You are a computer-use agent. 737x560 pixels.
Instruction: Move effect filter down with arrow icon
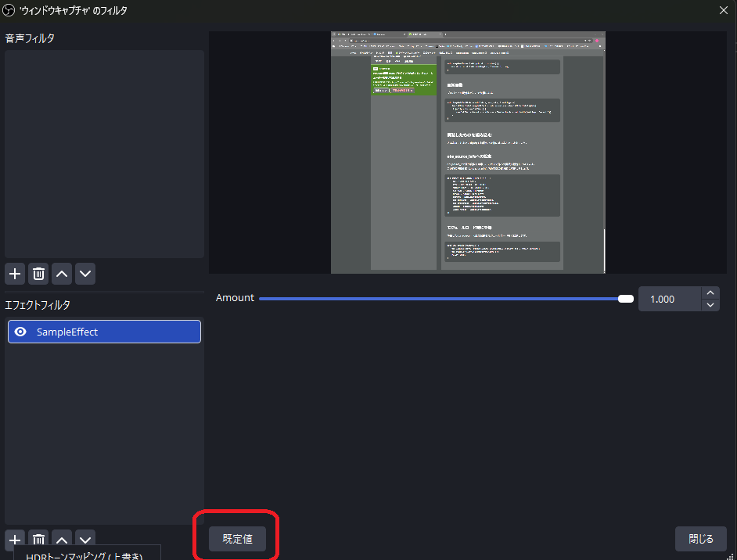coord(85,540)
